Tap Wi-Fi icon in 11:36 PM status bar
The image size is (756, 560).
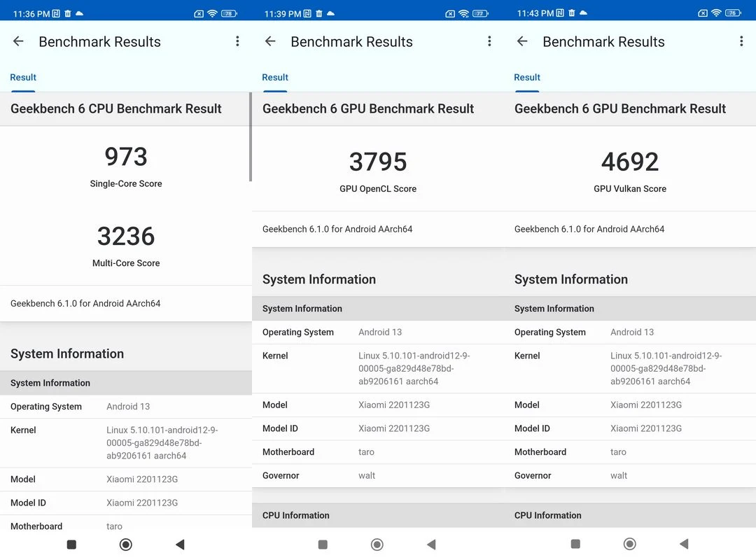212,13
